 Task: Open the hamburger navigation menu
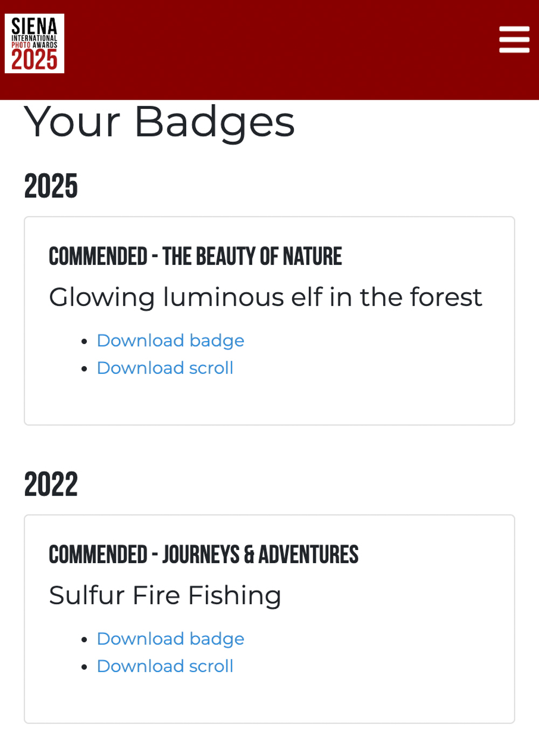point(514,39)
